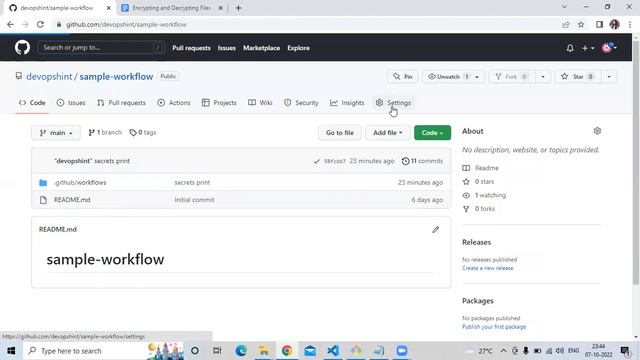Screen dimensions: 640x360
Task: Open Chrome side panel icon
Action: pyautogui.click(x=599, y=24)
